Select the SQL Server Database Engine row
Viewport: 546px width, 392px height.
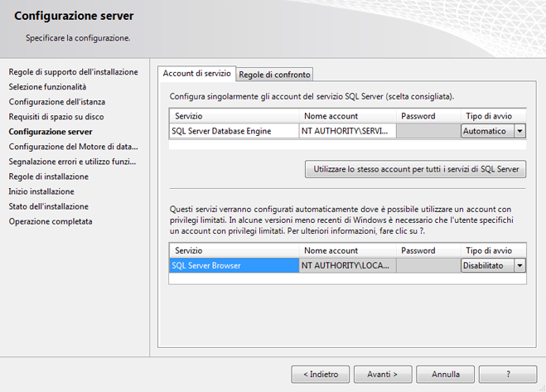234,131
